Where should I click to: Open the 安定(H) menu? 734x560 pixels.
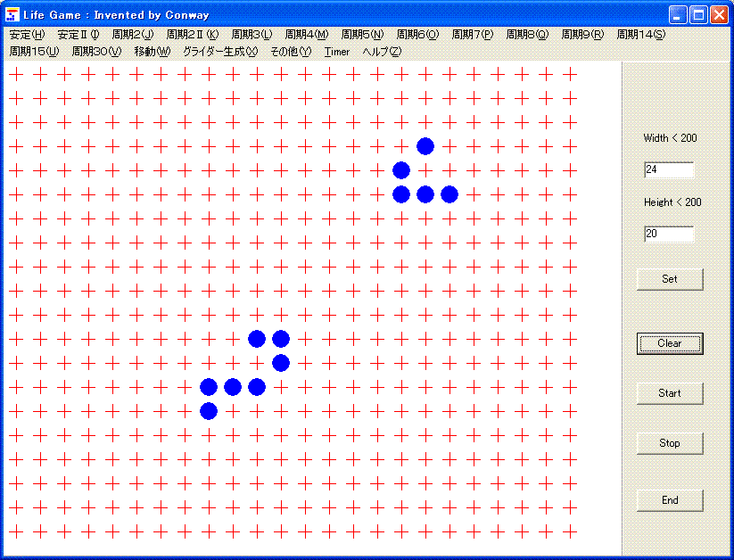tap(27, 34)
